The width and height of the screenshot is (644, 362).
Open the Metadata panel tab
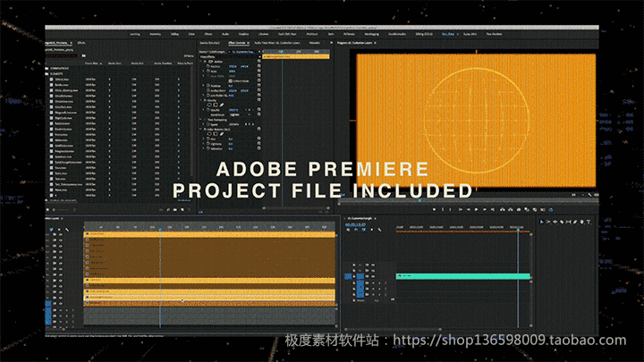coord(315,43)
